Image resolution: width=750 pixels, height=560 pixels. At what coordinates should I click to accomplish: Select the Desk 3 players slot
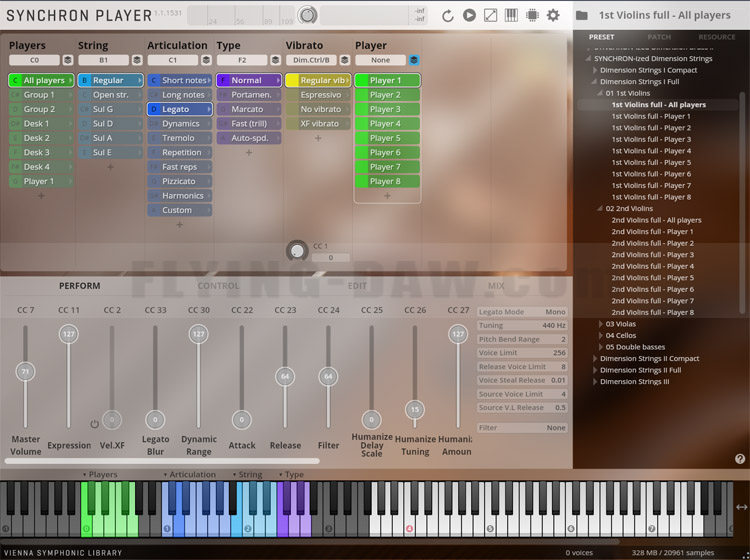pyautogui.click(x=41, y=153)
